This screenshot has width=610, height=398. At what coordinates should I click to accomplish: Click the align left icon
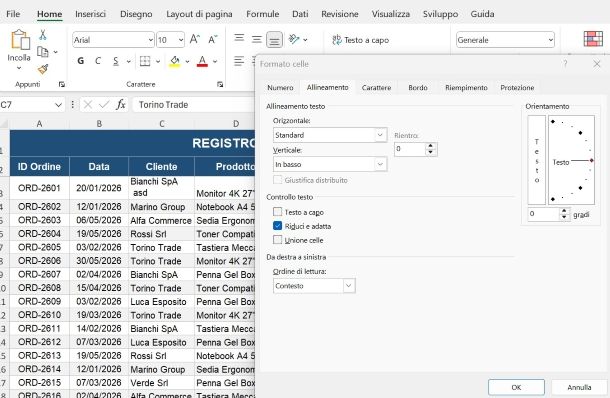(239, 61)
